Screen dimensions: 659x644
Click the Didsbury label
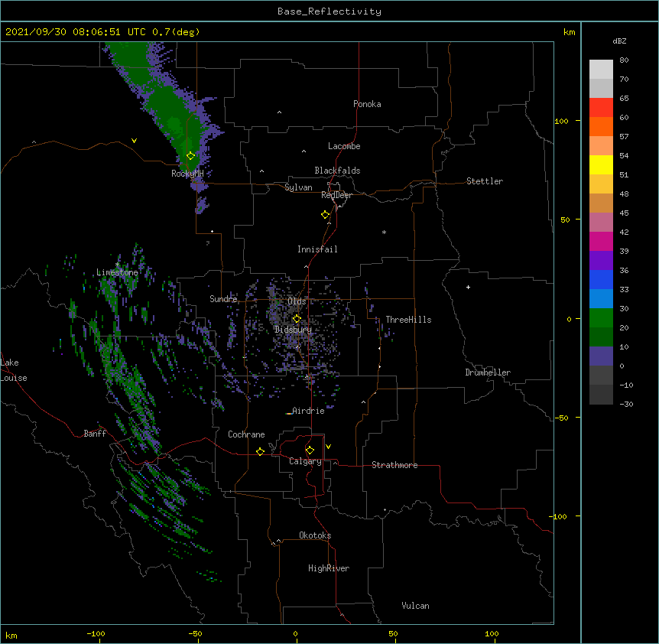[x=294, y=330]
